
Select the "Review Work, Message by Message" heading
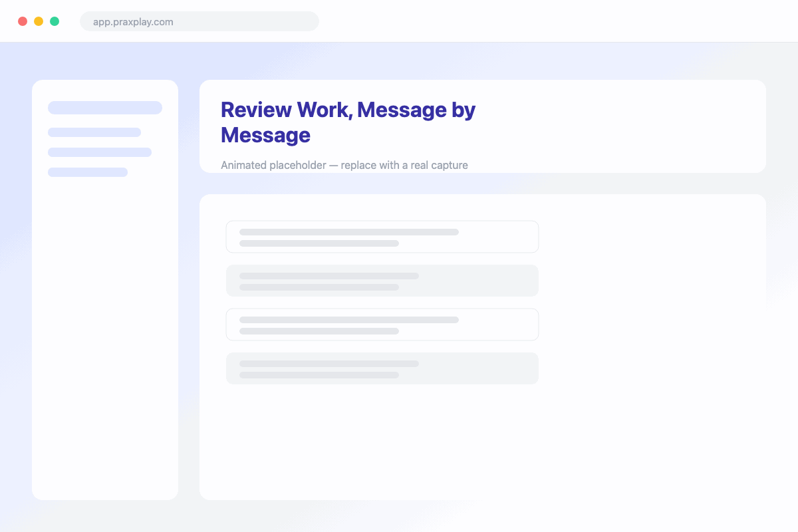tap(348, 122)
